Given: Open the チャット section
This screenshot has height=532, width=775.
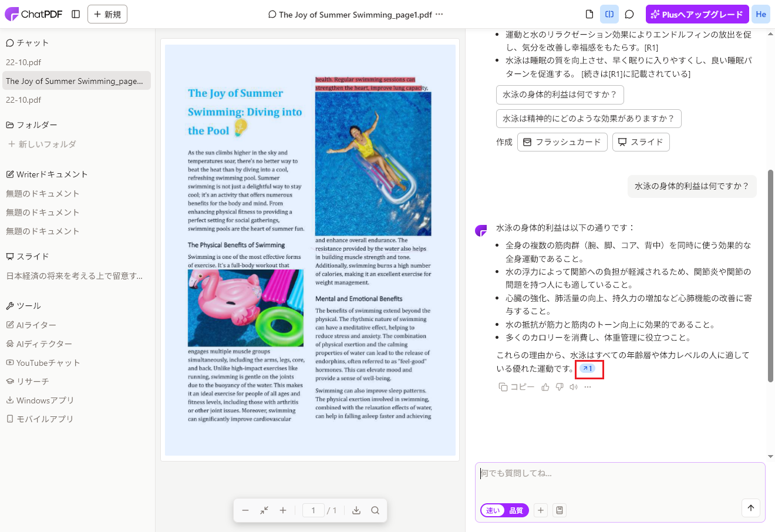Looking at the screenshot, I should (x=28, y=43).
